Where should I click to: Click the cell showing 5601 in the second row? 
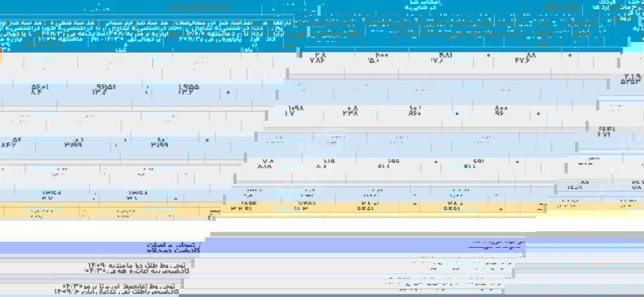click(x=39, y=88)
